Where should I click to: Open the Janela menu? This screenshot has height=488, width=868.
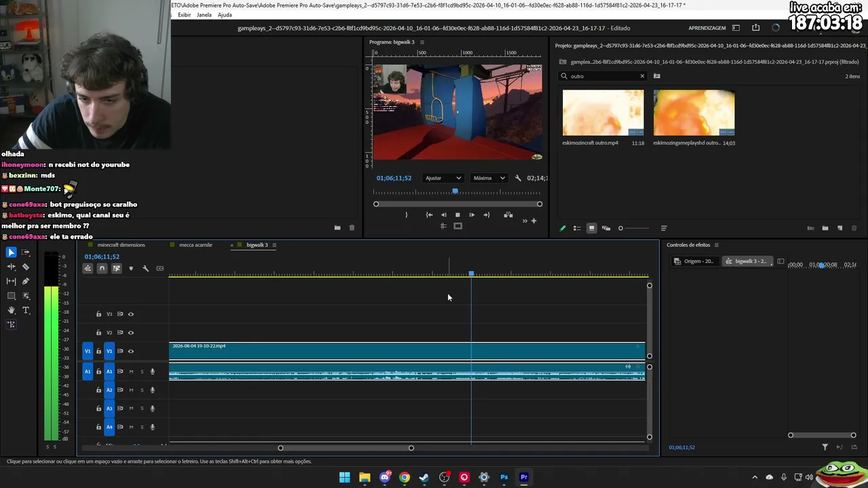(204, 15)
